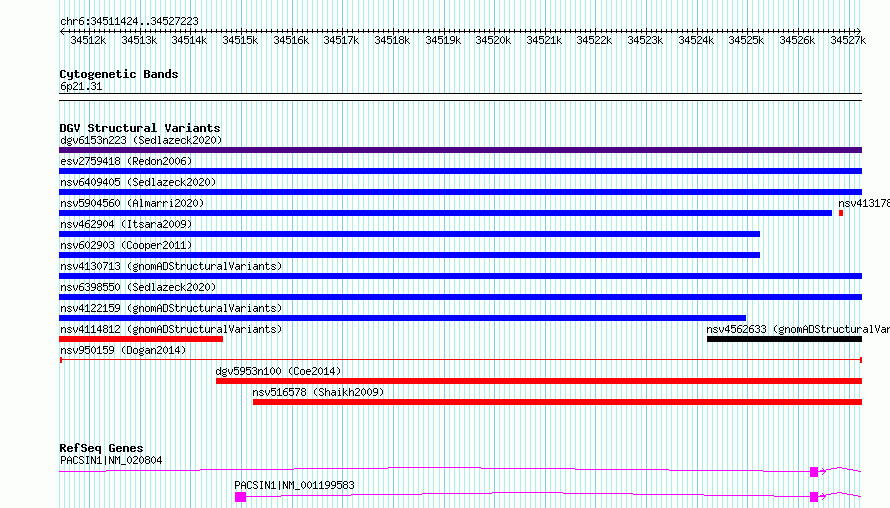Click the red nsv516578 variant bar
The width and height of the screenshot is (890, 508).
pos(557,402)
